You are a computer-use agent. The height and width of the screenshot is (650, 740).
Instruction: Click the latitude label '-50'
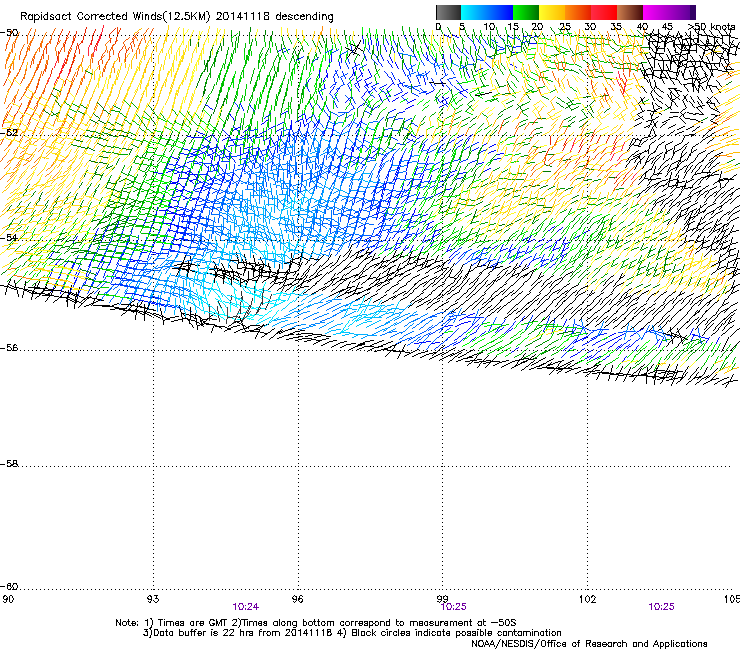(x=9, y=33)
